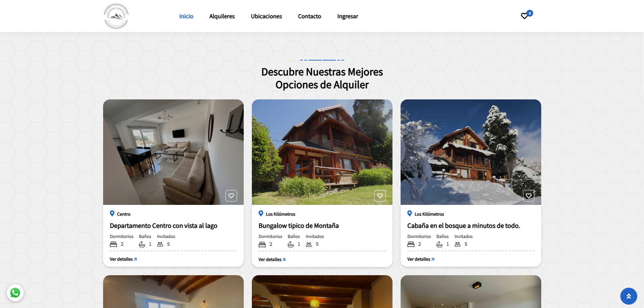This screenshot has height=308, width=644.
Task: Click the location pin next to Centro
Action: coord(112,214)
